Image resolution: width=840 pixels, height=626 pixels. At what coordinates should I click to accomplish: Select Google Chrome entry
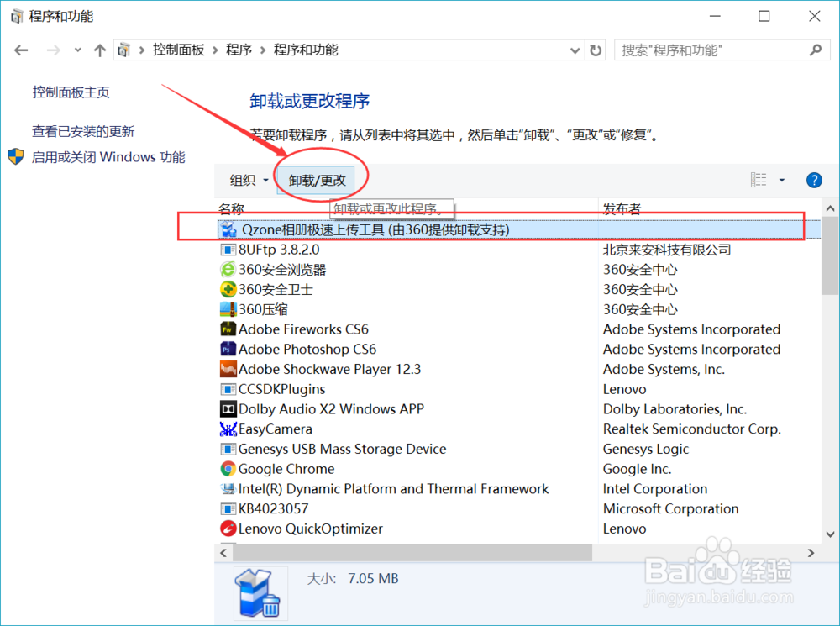click(x=286, y=469)
